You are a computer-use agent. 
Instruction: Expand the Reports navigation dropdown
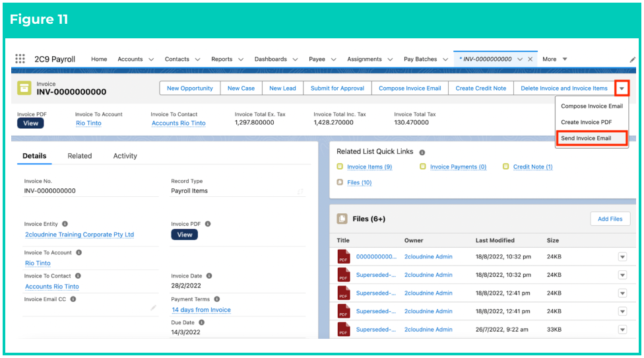coord(241,59)
